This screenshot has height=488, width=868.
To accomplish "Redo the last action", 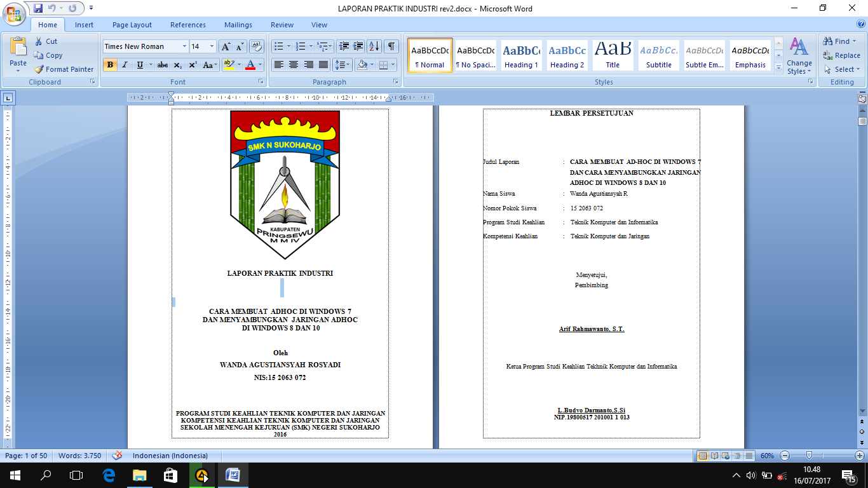I will [x=73, y=8].
